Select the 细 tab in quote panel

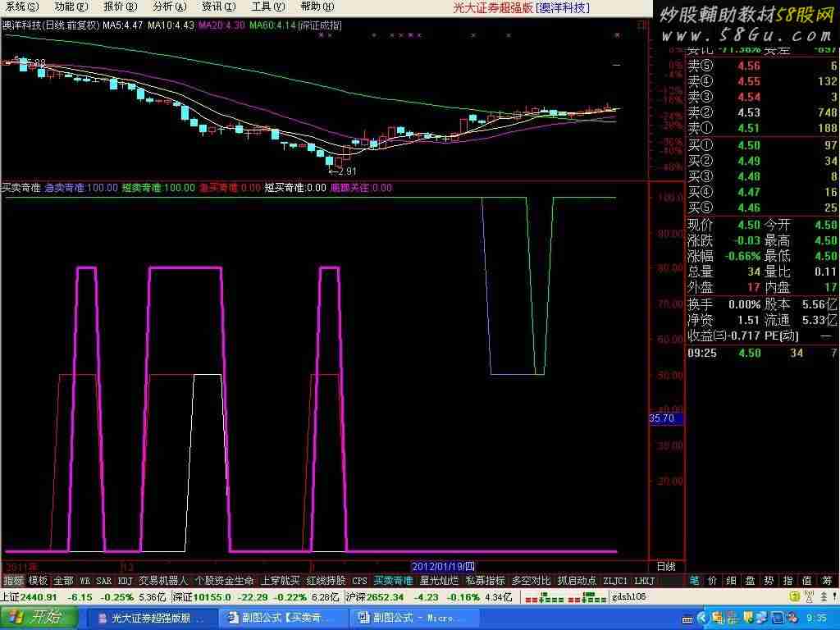click(x=731, y=580)
